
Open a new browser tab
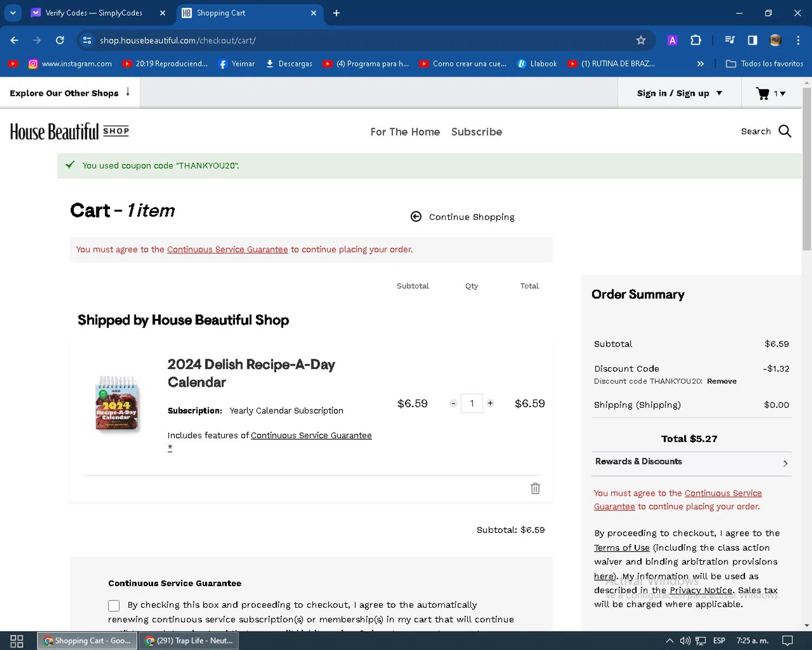click(x=336, y=13)
